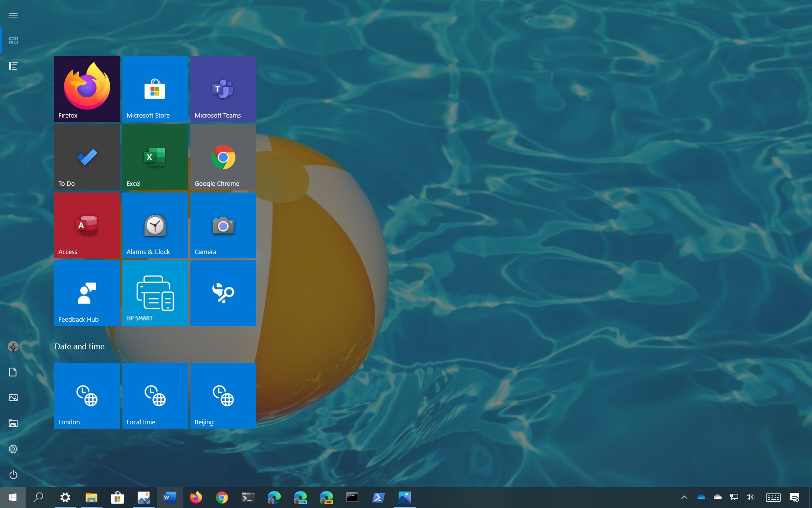The width and height of the screenshot is (812, 508).
Task: Click the white OneDrive cloud tray icon
Action: tap(718, 497)
